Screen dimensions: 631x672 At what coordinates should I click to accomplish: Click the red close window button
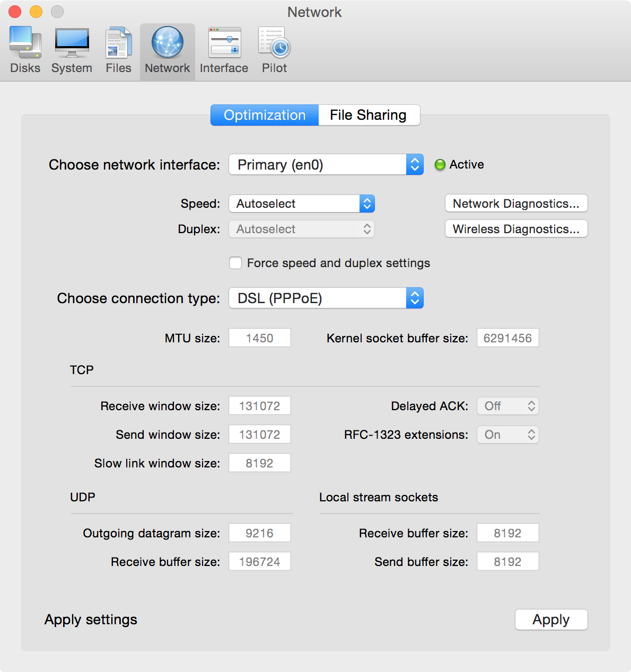tap(15, 12)
